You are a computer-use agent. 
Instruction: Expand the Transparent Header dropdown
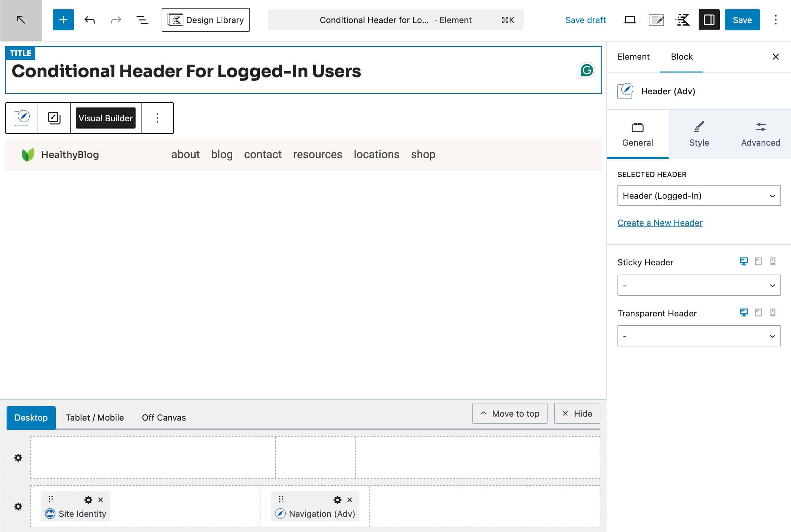pos(699,336)
